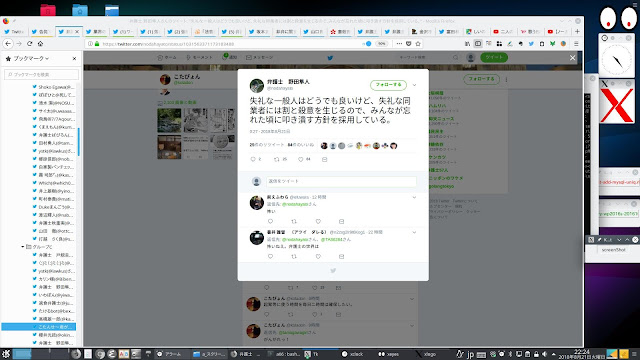Open bookmark Duke まんごうjr
The width and height of the screenshot is (640, 360).
tap(52, 207)
